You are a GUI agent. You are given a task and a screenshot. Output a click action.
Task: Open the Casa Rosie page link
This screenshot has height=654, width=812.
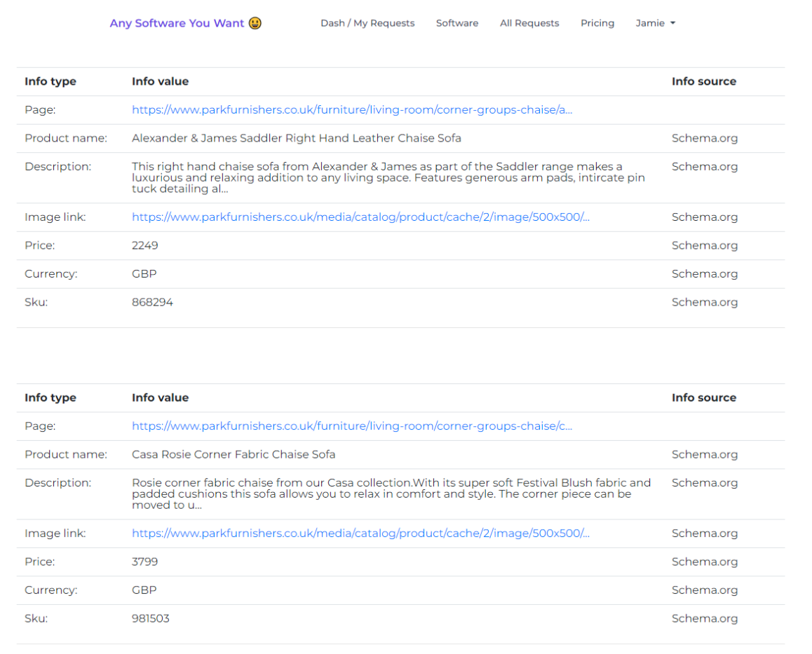[x=352, y=426]
